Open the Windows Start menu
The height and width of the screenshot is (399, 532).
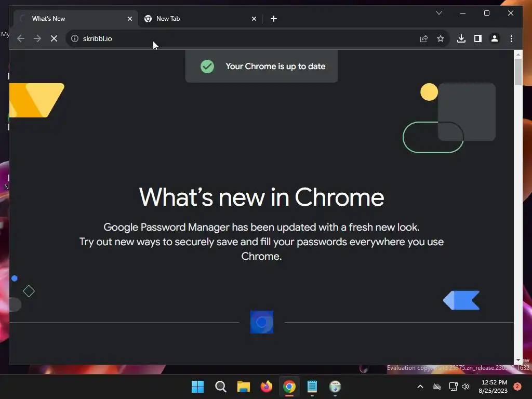(197, 387)
